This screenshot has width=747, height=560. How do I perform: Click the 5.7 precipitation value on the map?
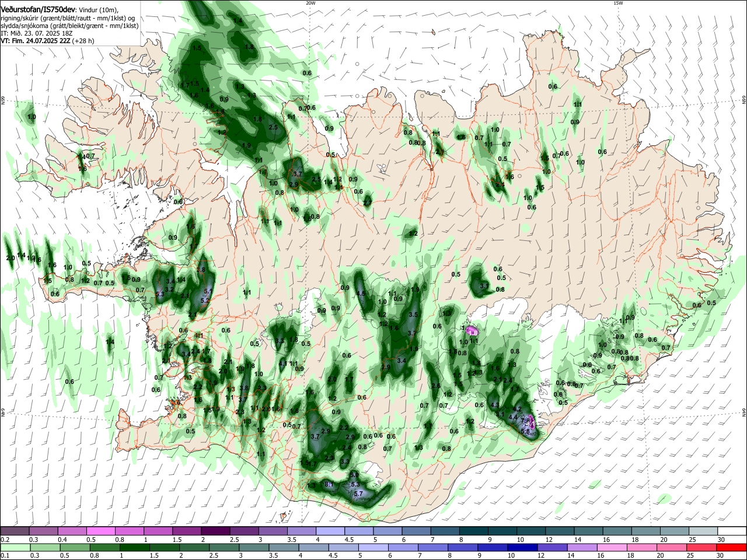[358, 494]
